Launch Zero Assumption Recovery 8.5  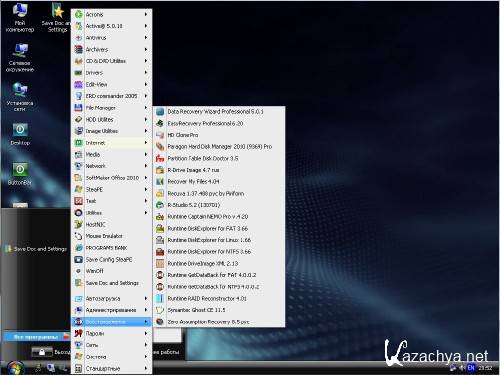[x=219, y=322]
